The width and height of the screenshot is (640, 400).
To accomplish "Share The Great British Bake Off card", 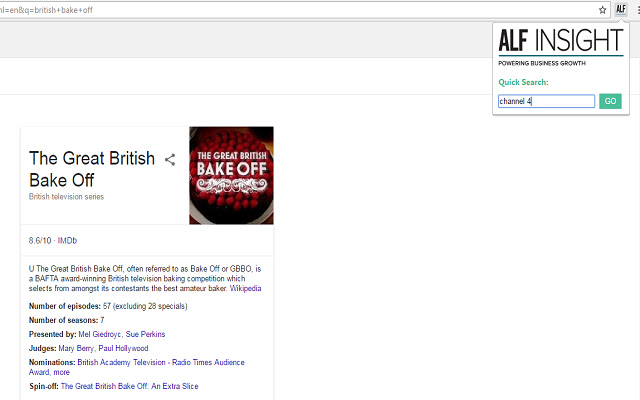I will (x=170, y=160).
